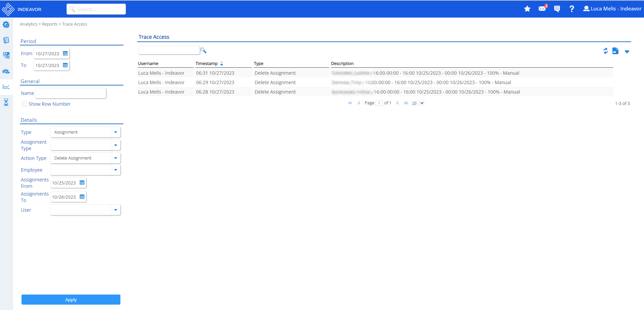This screenshot has width=644, height=310.
Task: Go to next page of results
Action: [397, 103]
